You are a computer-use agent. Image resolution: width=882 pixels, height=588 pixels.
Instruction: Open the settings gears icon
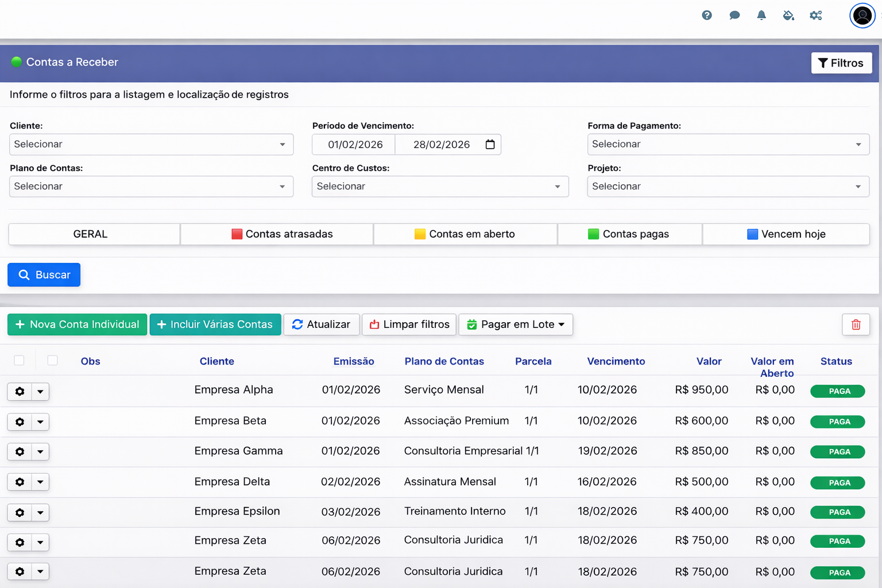coord(815,16)
